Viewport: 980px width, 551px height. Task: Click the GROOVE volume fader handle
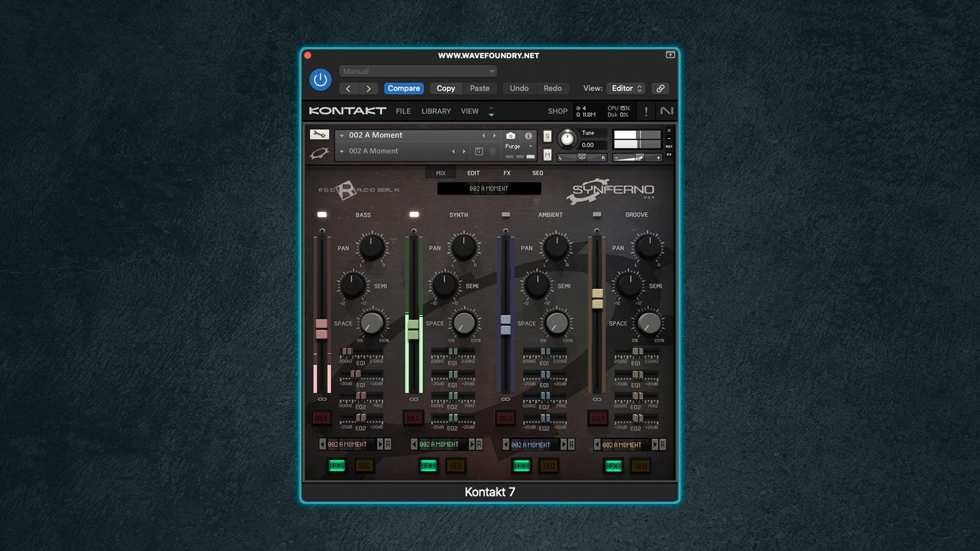(597, 298)
